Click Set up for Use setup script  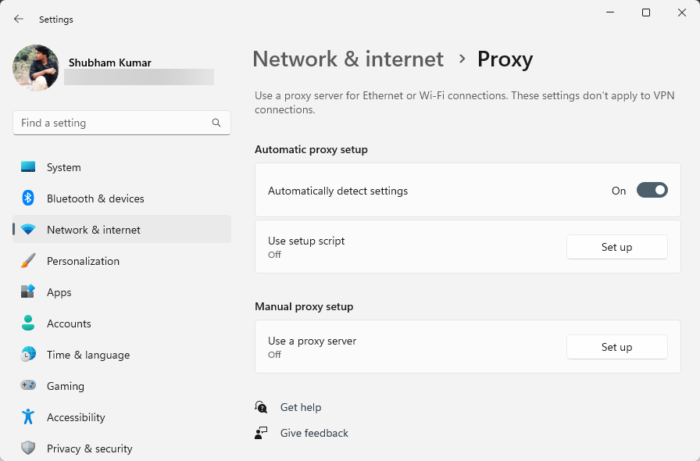tap(616, 247)
